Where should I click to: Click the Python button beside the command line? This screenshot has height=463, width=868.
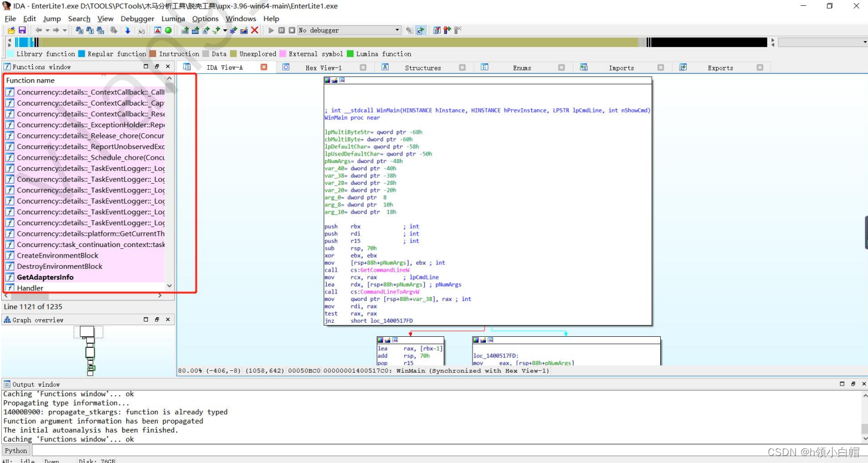pos(16,451)
